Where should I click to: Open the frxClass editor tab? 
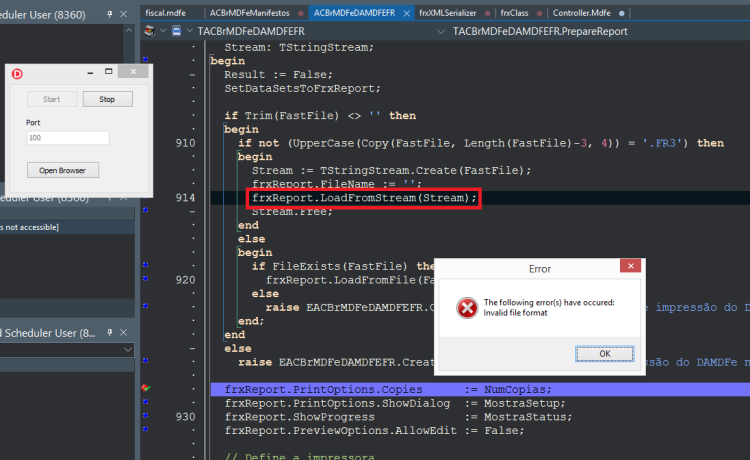coord(514,13)
